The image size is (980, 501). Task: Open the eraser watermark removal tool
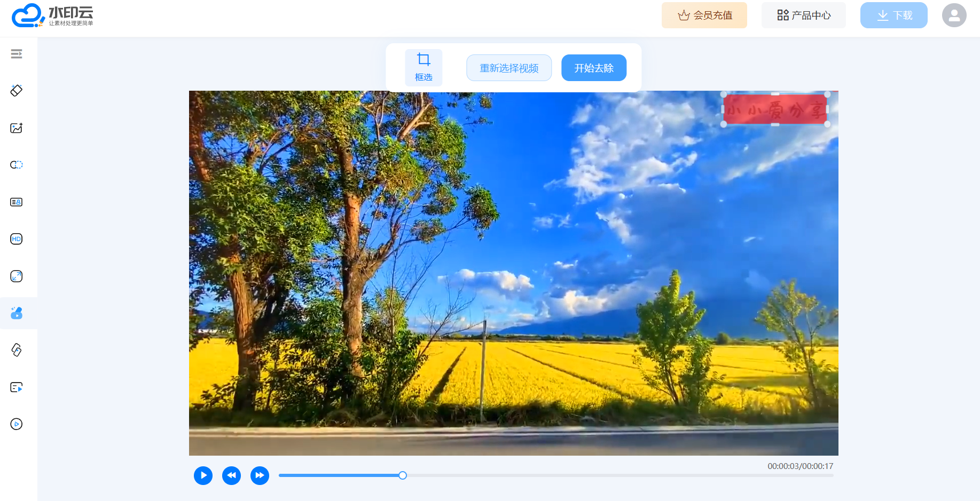tap(17, 91)
